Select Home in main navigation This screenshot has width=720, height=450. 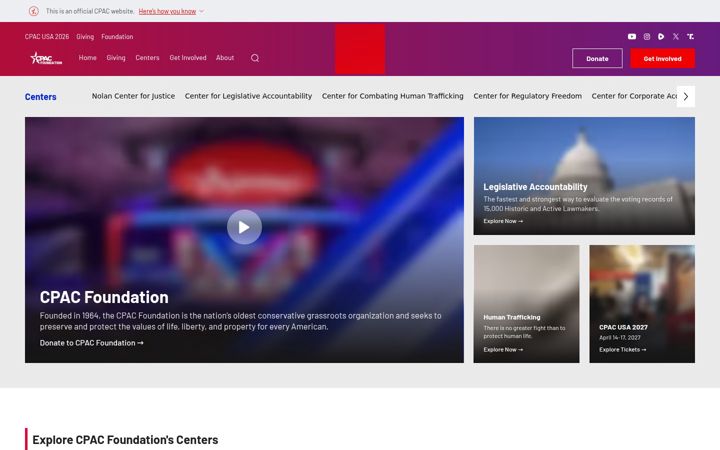[87, 57]
